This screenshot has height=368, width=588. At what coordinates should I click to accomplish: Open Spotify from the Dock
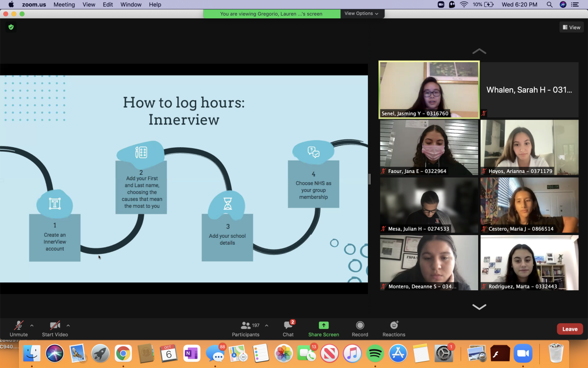(x=375, y=353)
